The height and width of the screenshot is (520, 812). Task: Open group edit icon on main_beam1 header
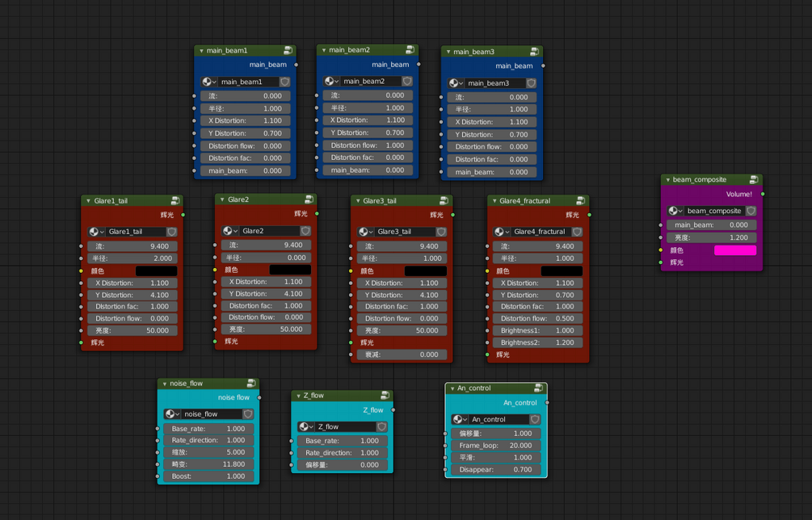point(288,50)
